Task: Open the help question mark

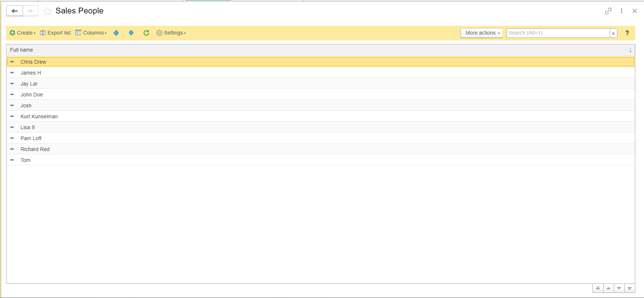Action: pyautogui.click(x=627, y=33)
